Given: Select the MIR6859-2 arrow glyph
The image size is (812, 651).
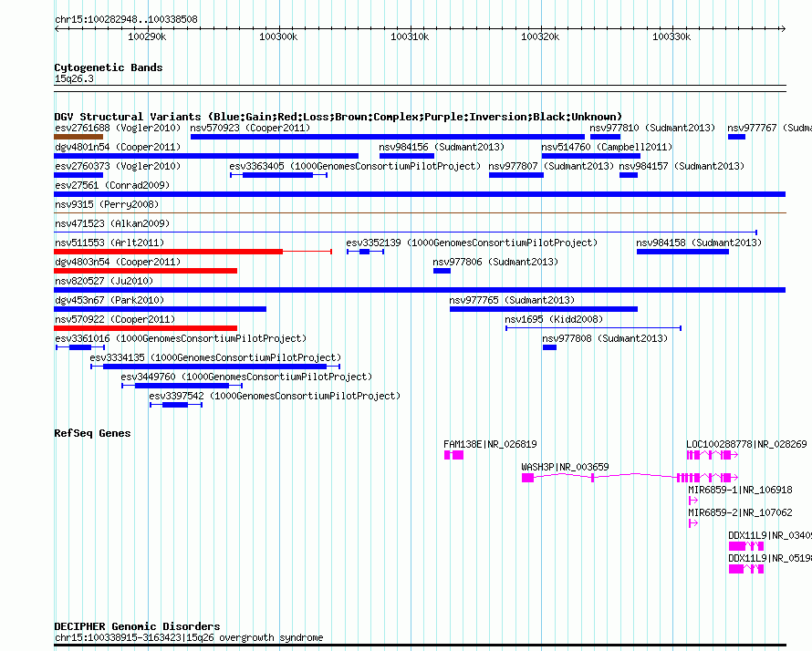Looking at the screenshot, I should pos(693,523).
